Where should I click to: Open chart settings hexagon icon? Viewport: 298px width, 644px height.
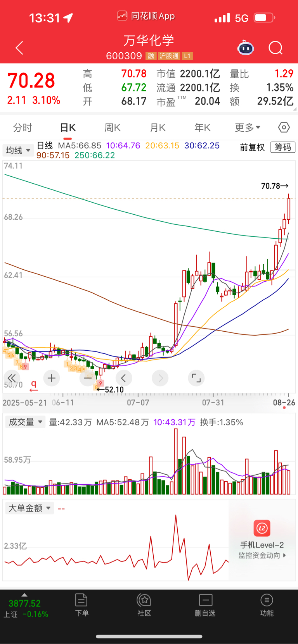tap(284, 127)
